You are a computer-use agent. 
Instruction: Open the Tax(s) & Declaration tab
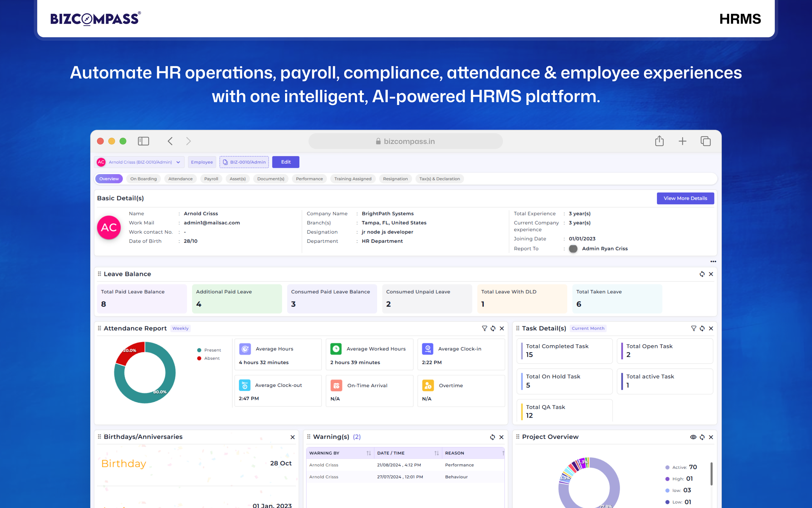(x=440, y=179)
